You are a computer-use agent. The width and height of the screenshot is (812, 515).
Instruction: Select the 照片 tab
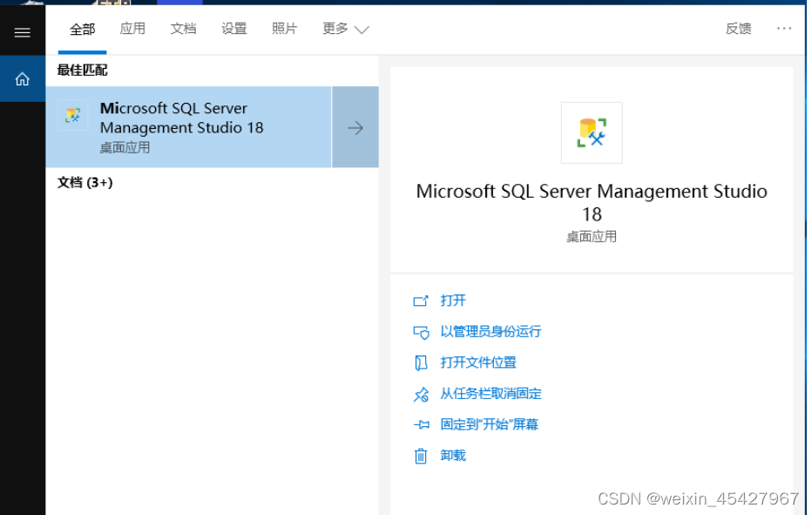[284, 29]
